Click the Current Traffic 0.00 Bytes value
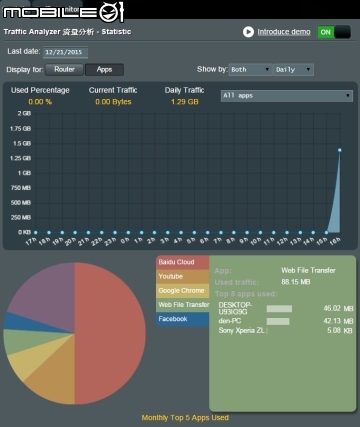The image size is (360, 427). (x=113, y=102)
